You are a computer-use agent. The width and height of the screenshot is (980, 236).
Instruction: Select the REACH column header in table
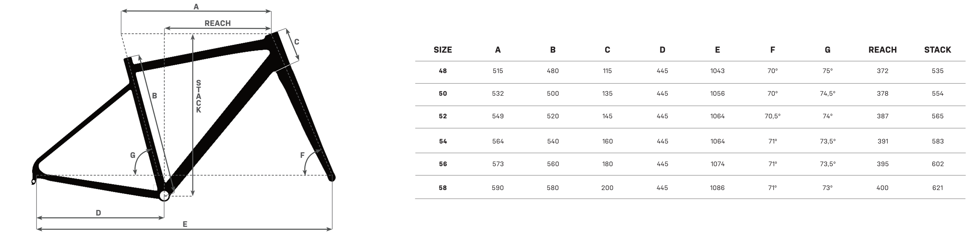[x=882, y=50]
